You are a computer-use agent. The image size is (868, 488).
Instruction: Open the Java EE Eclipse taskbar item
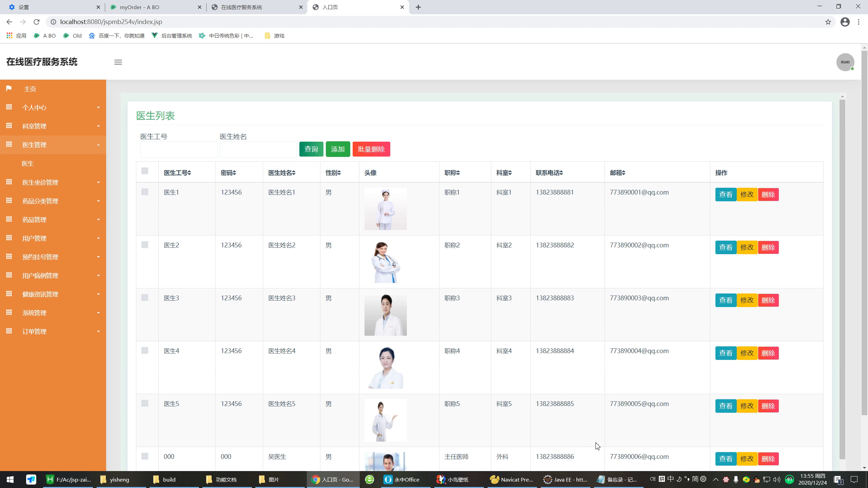565,480
